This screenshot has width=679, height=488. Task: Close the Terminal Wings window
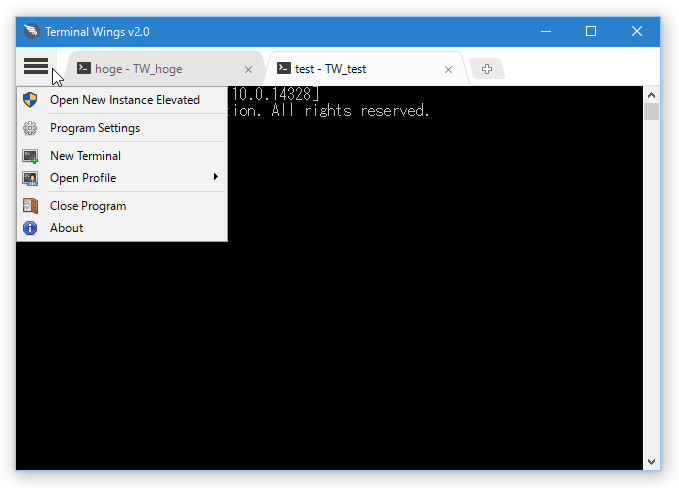(x=637, y=32)
